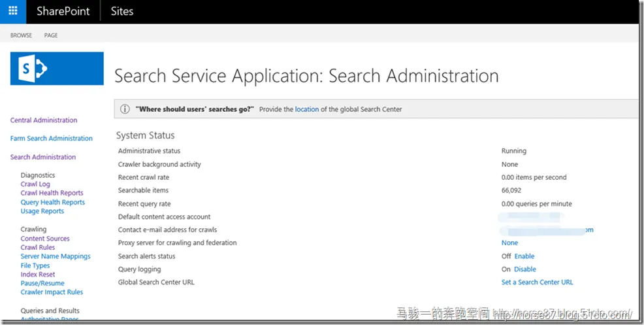Screen dimensions: 644x325
Task: Open the app launcher waffle icon
Action: 13,11
